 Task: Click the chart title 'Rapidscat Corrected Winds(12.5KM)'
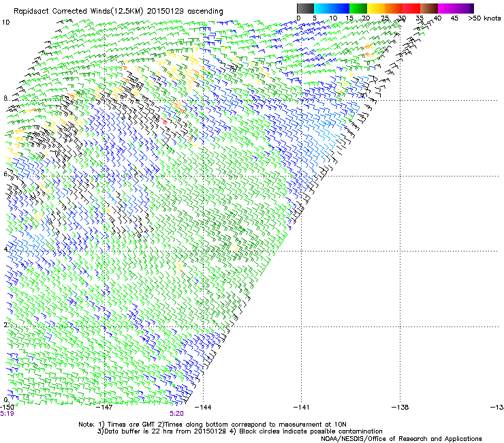click(x=78, y=12)
